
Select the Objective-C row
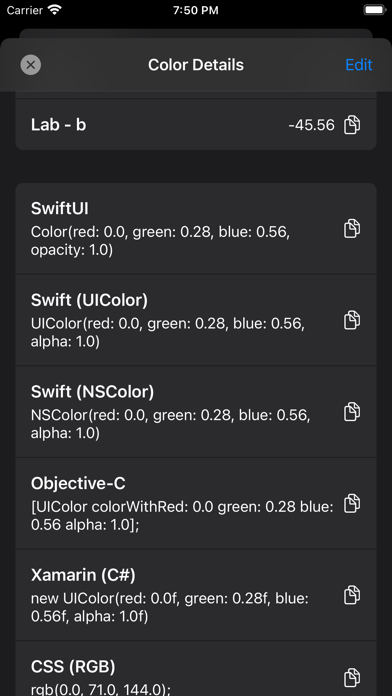pos(196,503)
